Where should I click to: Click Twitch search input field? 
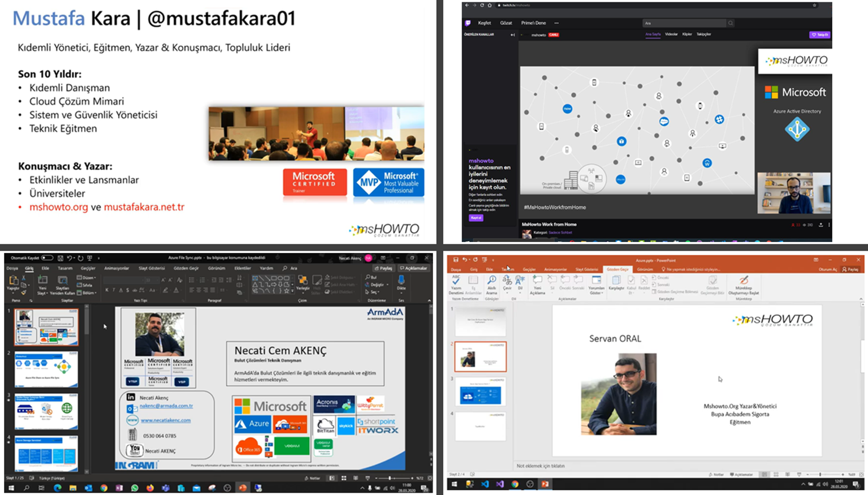(x=685, y=23)
